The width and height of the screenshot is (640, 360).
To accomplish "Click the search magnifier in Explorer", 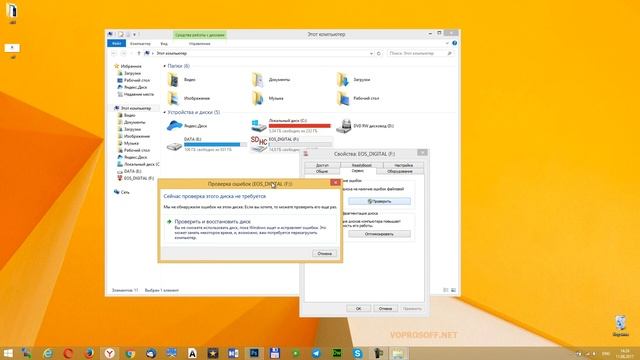I will click(x=449, y=53).
